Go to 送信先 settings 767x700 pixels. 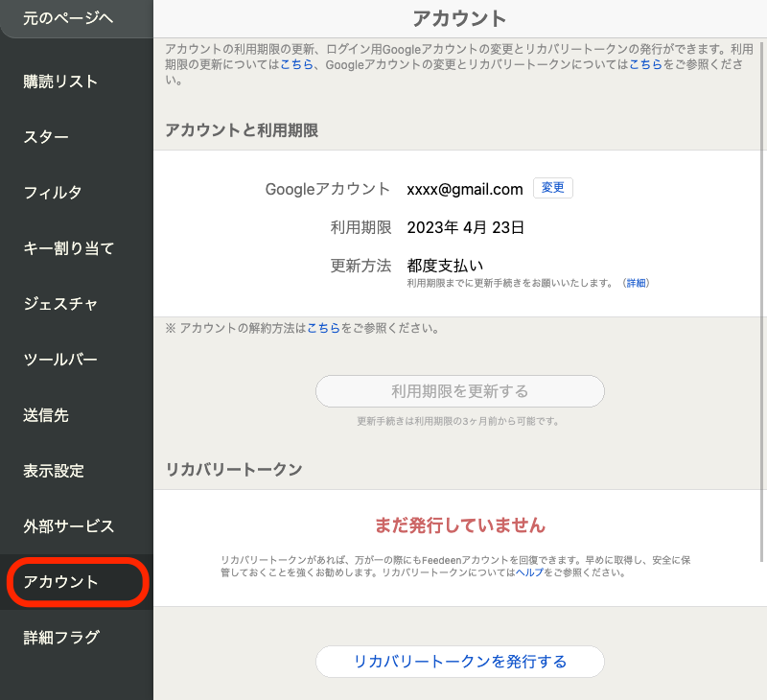coord(46,415)
